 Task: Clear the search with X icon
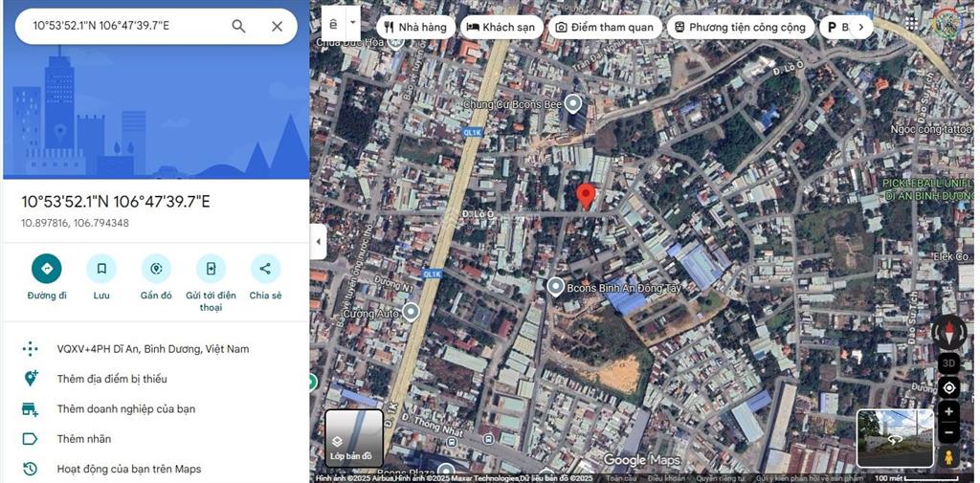(x=278, y=26)
